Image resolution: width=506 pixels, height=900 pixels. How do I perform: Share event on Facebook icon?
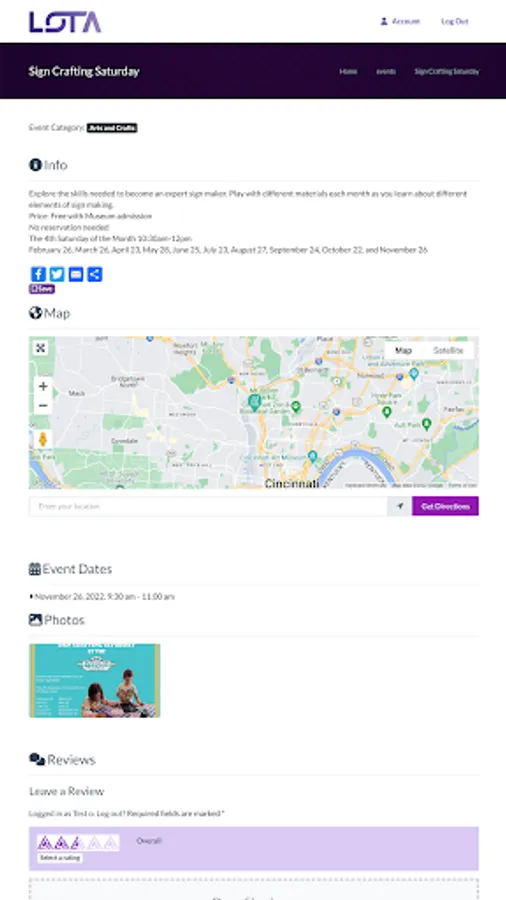[x=38, y=274]
